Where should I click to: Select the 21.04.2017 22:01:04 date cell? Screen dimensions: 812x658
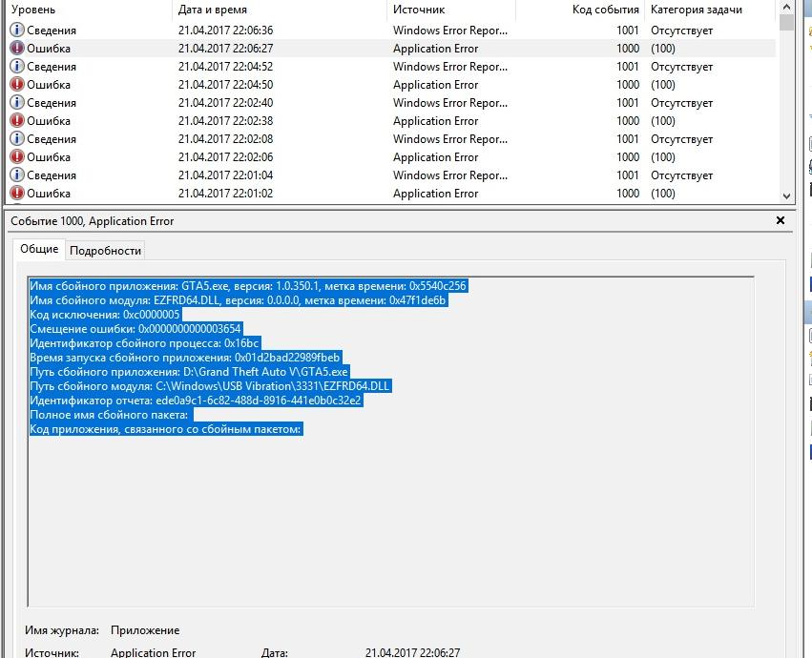[226, 175]
